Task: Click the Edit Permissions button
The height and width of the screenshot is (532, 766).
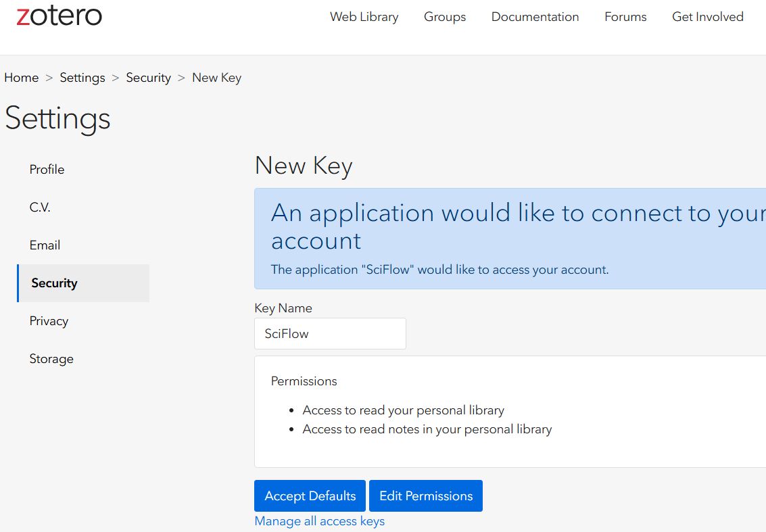Action: pyautogui.click(x=425, y=495)
